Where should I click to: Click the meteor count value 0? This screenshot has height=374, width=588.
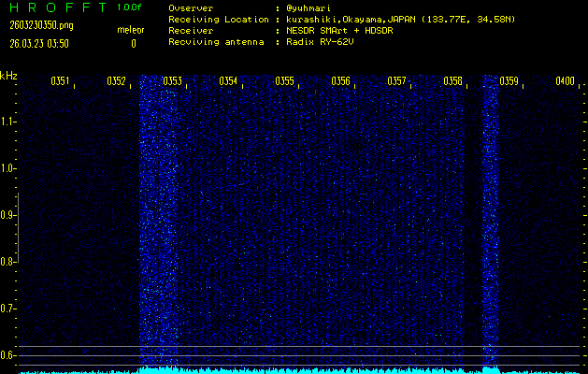point(134,44)
